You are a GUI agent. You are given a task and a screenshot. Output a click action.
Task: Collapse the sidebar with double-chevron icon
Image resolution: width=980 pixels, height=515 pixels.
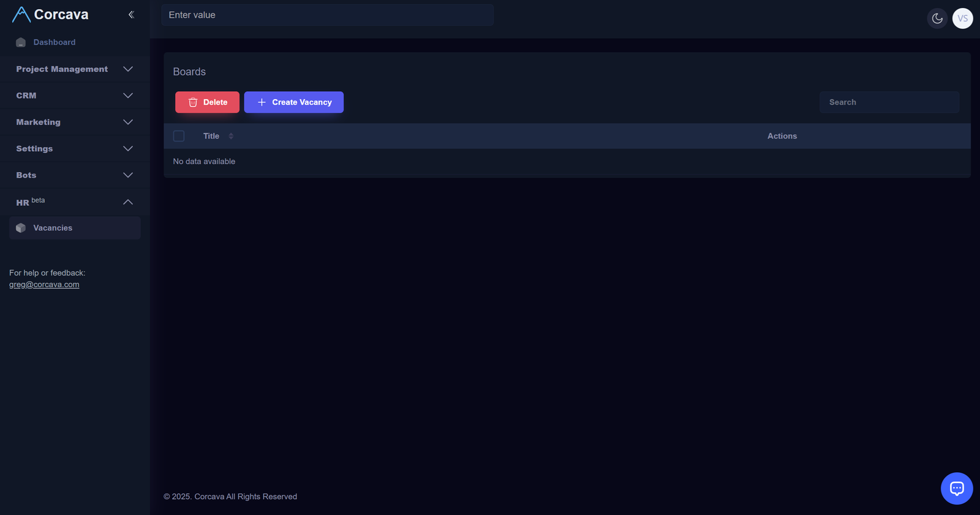tap(131, 15)
